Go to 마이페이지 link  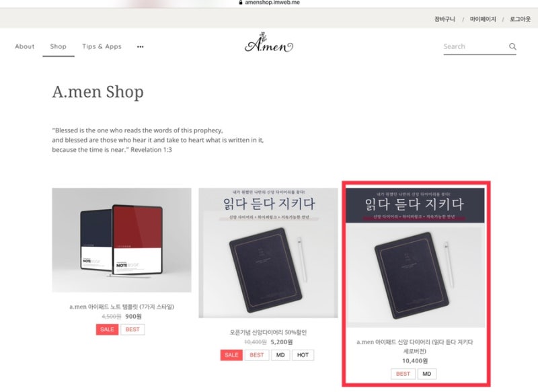483,19
